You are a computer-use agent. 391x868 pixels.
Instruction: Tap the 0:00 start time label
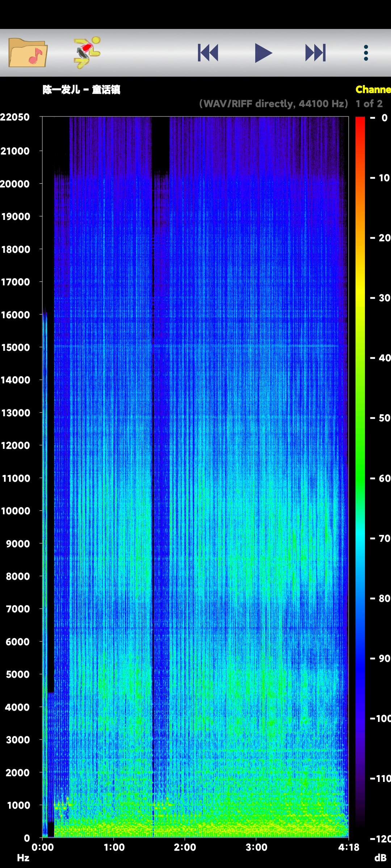[x=43, y=847]
